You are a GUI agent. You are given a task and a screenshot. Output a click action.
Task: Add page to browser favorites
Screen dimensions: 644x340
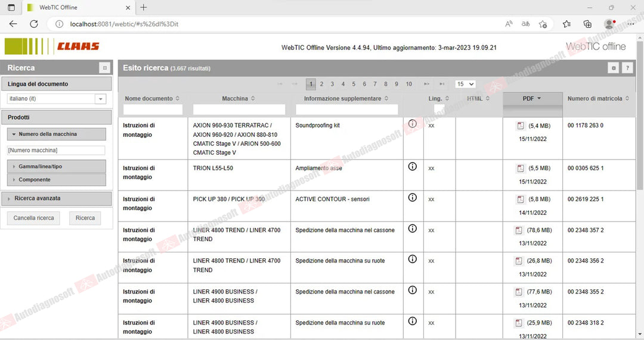pyautogui.click(x=543, y=24)
